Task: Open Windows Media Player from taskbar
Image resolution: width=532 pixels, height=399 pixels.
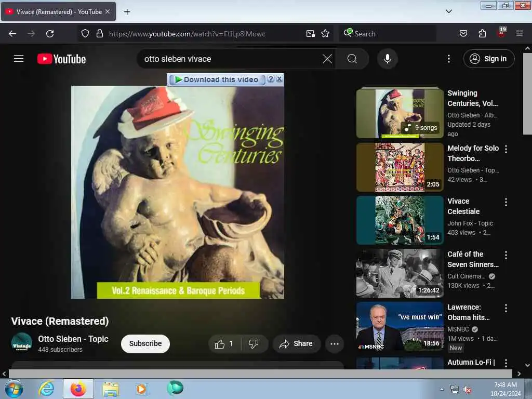Action: (141, 389)
